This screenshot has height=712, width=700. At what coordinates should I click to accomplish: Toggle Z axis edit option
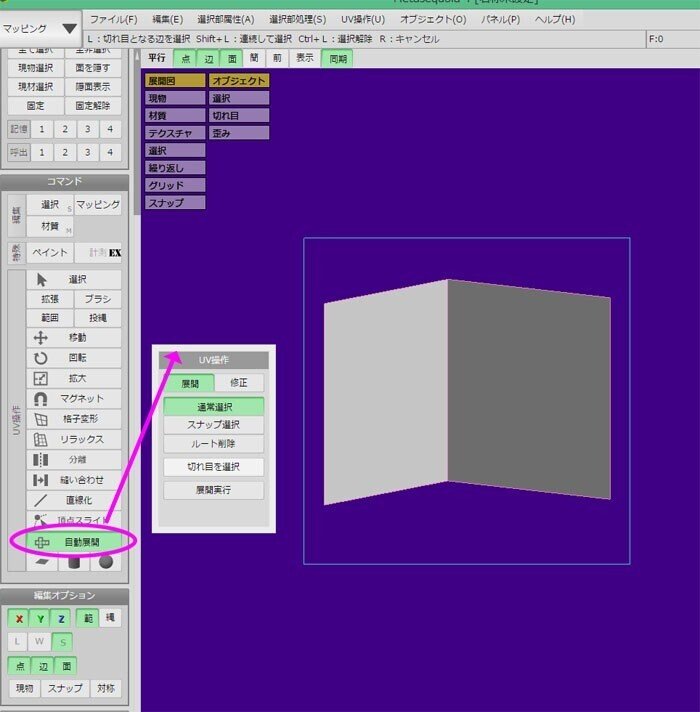pyautogui.click(x=61, y=618)
